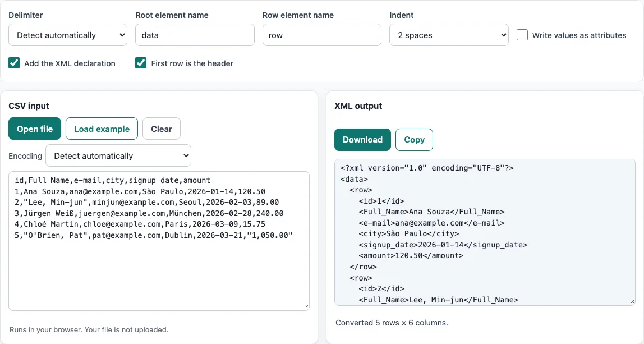Click the CSV row for Chloé Martin
This screenshot has width=644, height=344.
coord(140,224)
